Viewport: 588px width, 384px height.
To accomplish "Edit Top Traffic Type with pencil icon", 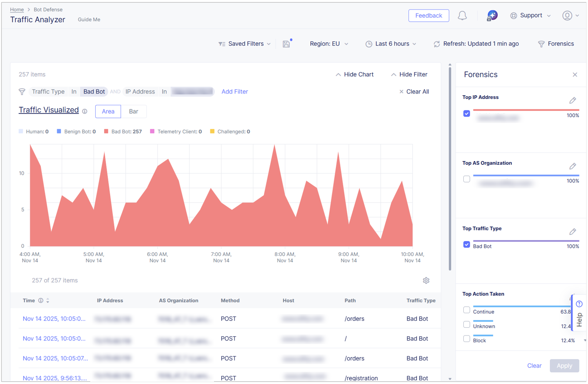I will click(573, 232).
